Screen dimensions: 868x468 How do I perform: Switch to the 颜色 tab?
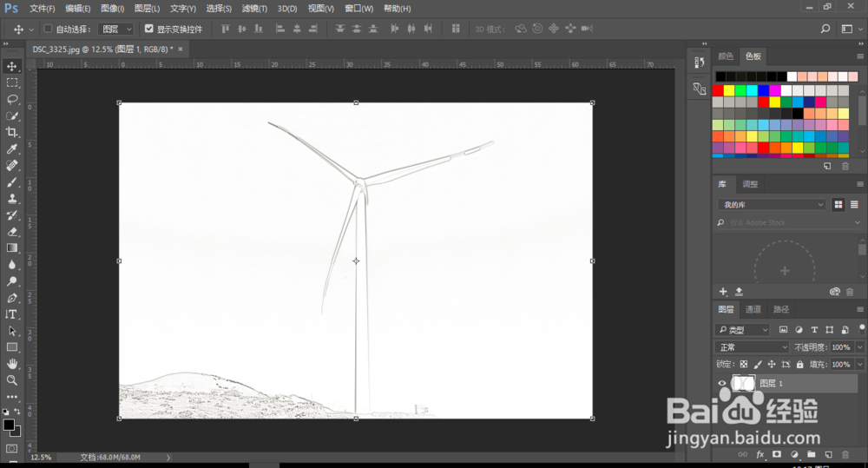726,56
